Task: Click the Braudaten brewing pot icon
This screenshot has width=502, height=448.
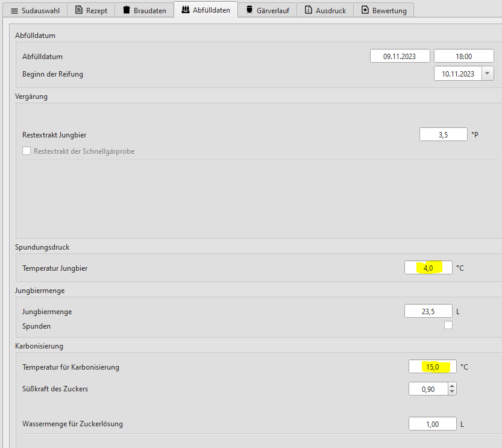Action: [x=126, y=11]
